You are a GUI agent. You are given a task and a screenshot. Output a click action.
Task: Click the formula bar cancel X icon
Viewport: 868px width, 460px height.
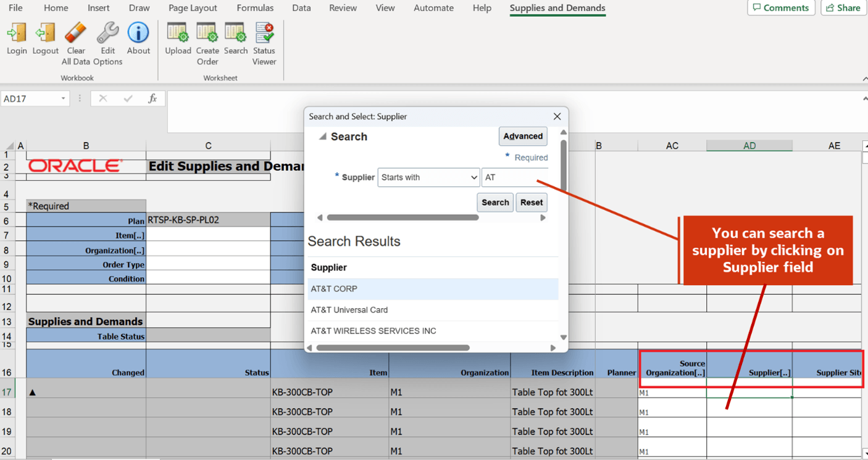coord(103,99)
